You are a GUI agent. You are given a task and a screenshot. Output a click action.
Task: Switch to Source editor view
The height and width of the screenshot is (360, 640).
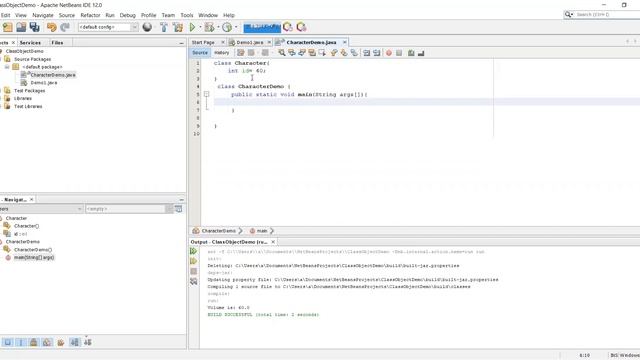pos(200,53)
